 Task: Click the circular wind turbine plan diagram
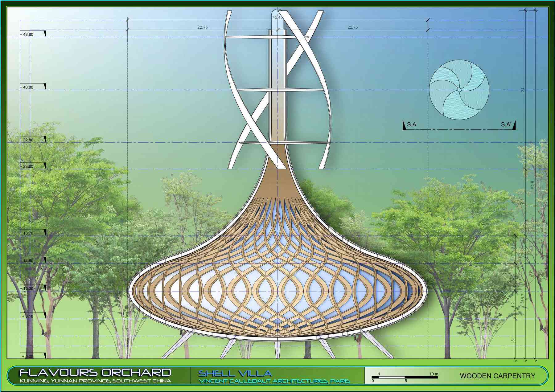(x=459, y=90)
